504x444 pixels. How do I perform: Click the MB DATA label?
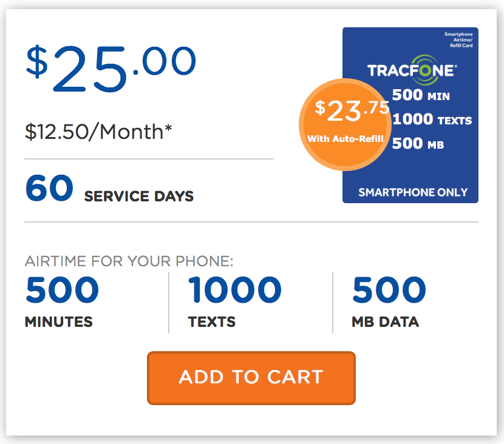tap(386, 321)
